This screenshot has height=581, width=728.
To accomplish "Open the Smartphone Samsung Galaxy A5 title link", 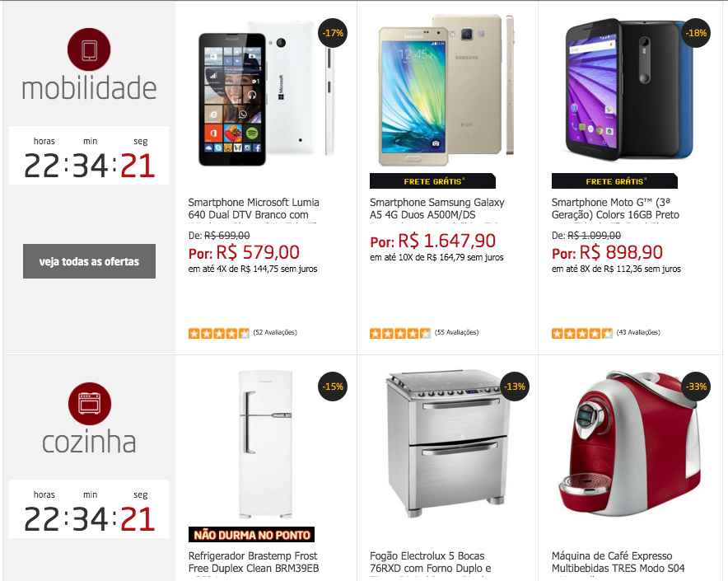I will (x=437, y=209).
